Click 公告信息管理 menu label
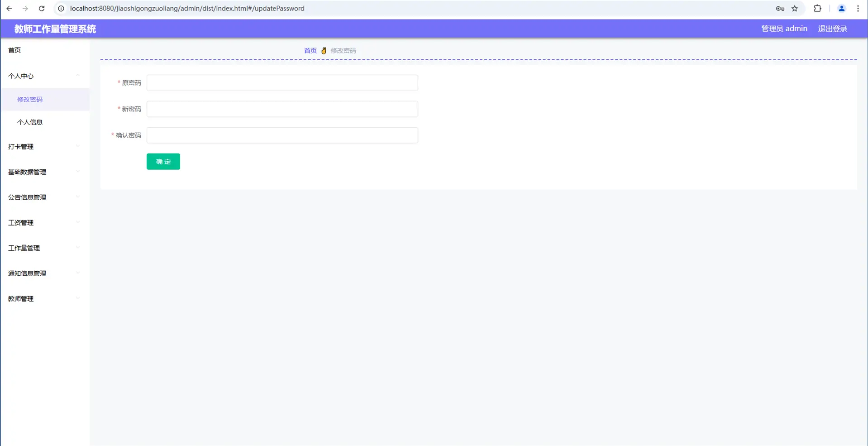 [x=27, y=197]
